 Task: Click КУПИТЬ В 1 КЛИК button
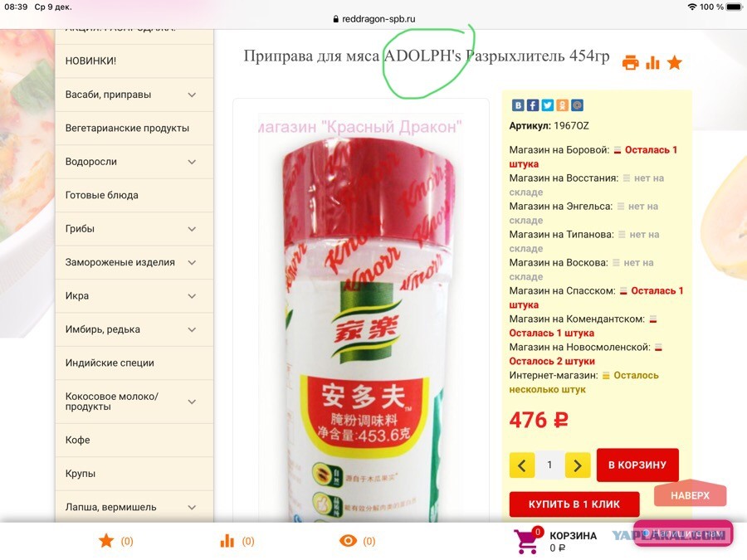[x=574, y=504]
